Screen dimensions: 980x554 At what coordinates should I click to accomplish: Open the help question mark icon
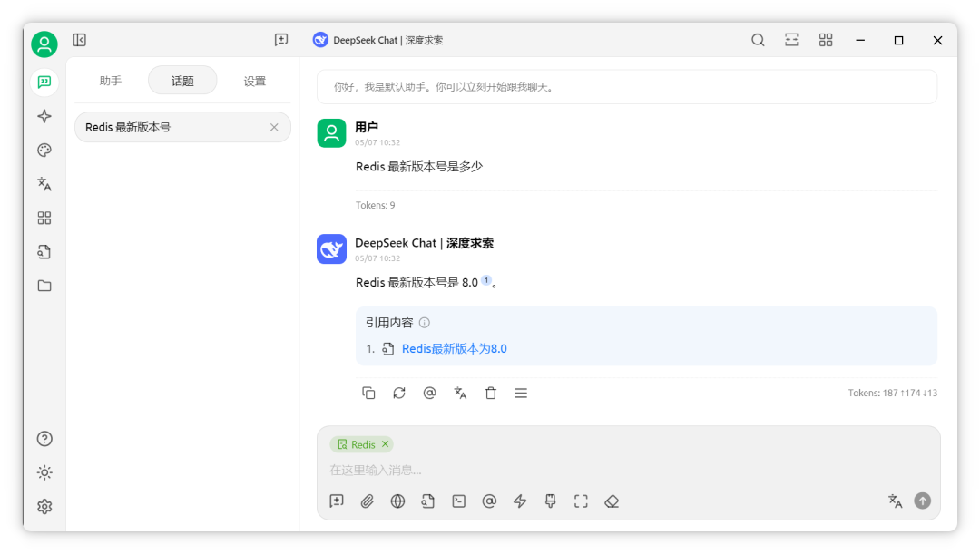(x=44, y=439)
